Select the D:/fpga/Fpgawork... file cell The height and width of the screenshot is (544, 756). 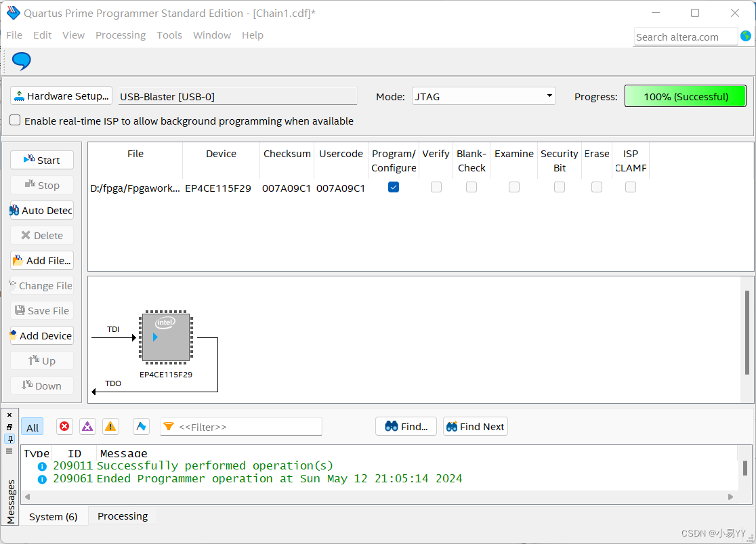pos(135,188)
